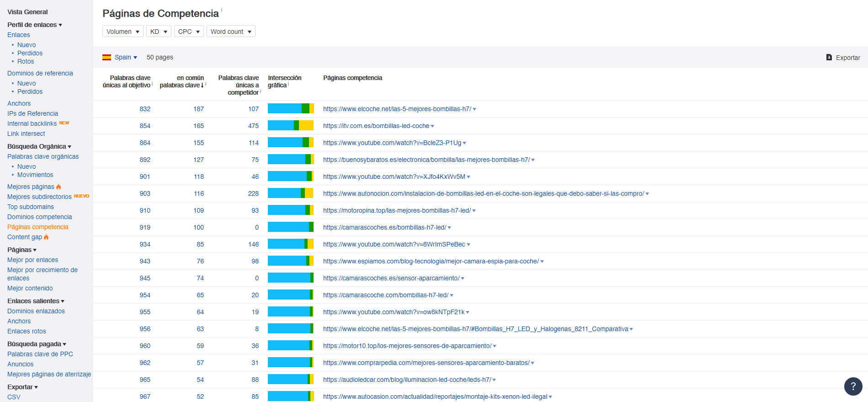
Task: Click the fire icon next to Content gap
Action: (x=46, y=237)
